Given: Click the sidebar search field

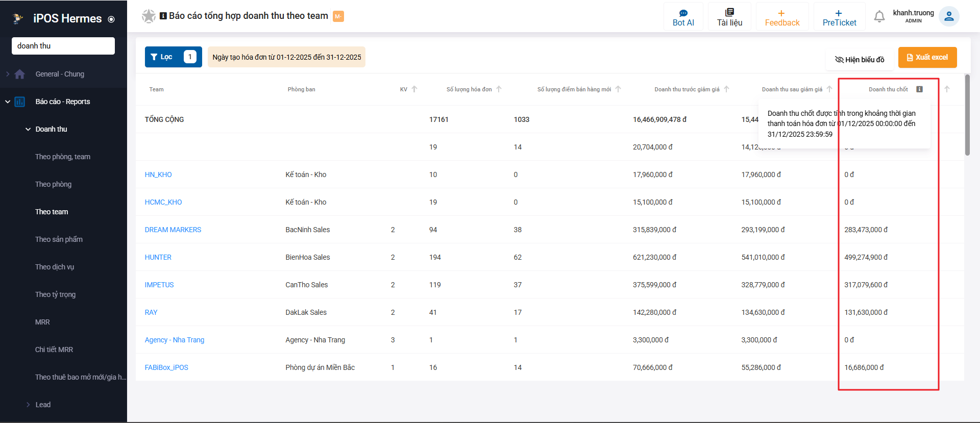Looking at the screenshot, I should pos(63,46).
